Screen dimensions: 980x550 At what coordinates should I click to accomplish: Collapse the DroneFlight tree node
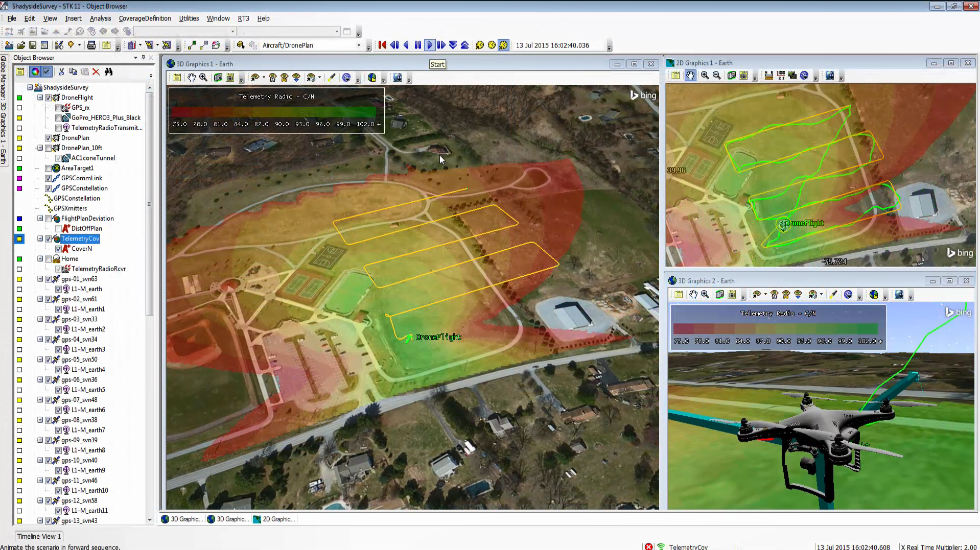(x=40, y=98)
